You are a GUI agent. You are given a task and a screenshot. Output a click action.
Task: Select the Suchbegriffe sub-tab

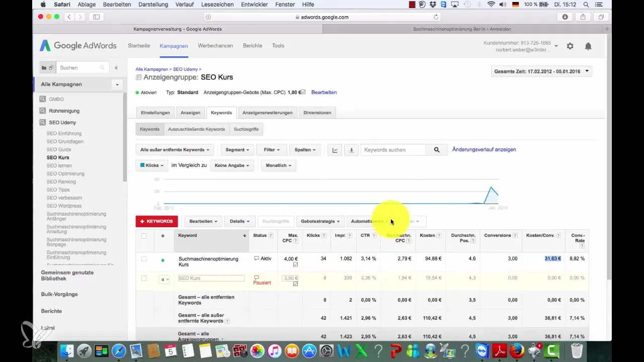pos(246,129)
